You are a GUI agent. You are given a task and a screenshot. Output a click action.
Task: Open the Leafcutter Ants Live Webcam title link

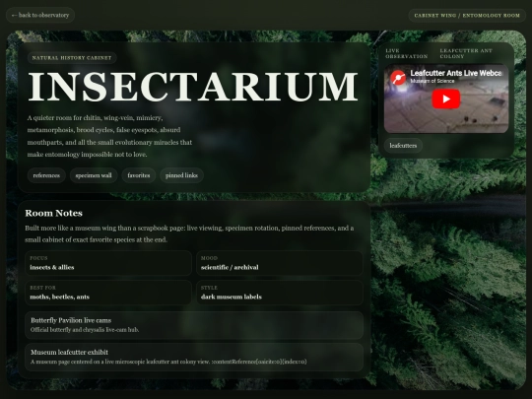[x=456, y=73]
